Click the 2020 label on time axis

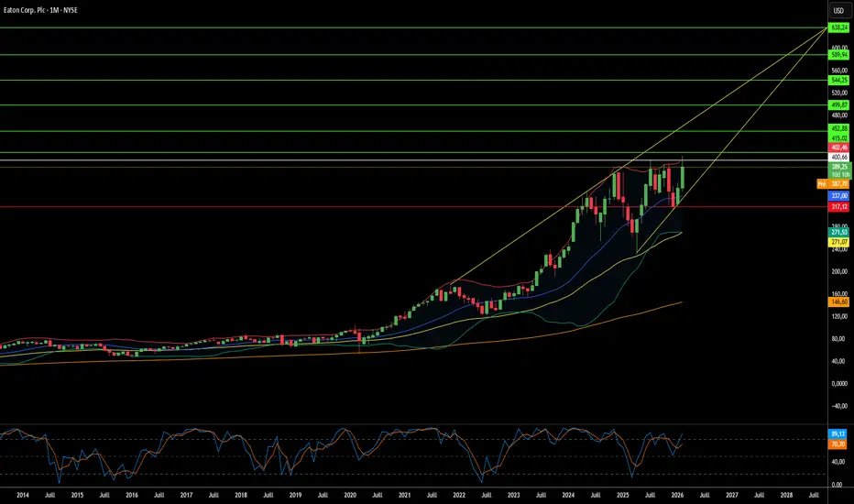(x=350, y=495)
